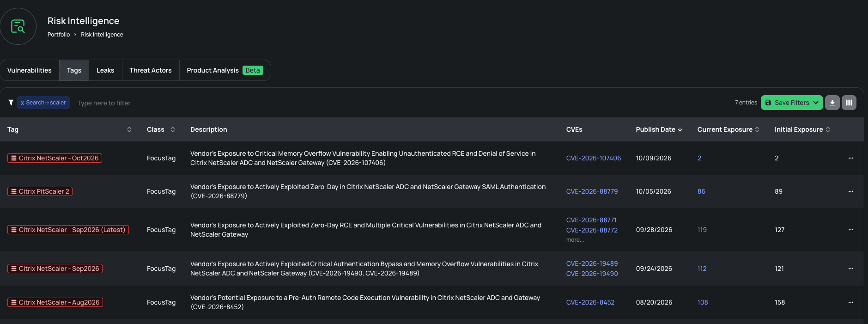Open Citrix NetScaler - Sep2026 (Latest) tag
868x324 pixels.
point(68,230)
